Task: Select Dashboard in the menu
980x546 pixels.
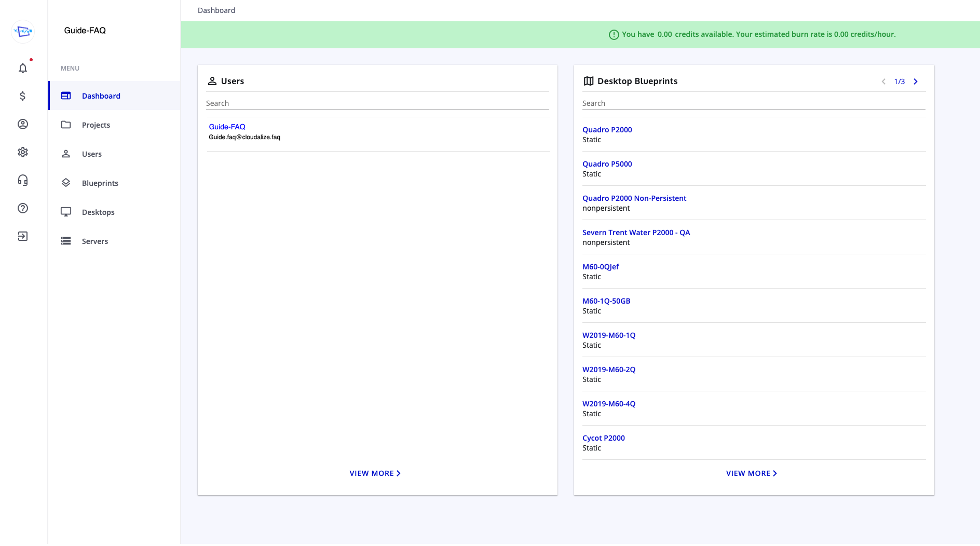Action: pos(115,95)
